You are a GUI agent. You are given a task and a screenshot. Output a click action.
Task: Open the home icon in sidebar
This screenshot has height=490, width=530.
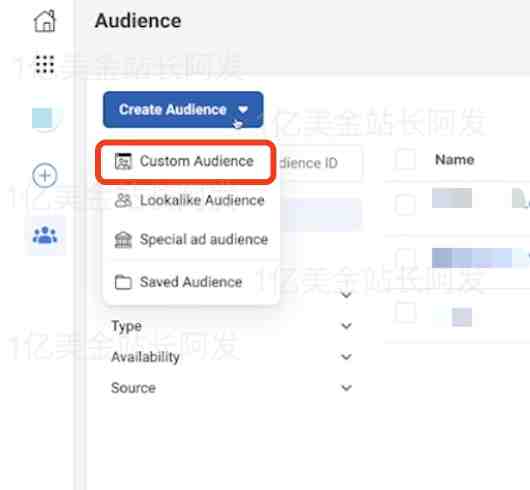[45, 21]
